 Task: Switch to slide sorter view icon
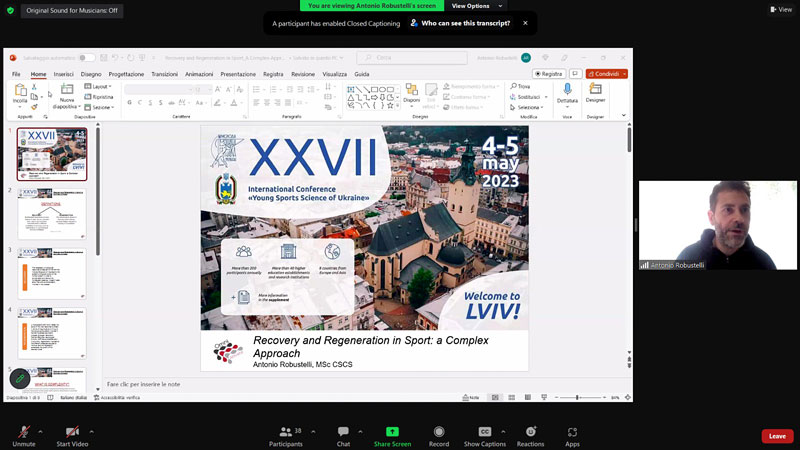[x=511, y=397]
